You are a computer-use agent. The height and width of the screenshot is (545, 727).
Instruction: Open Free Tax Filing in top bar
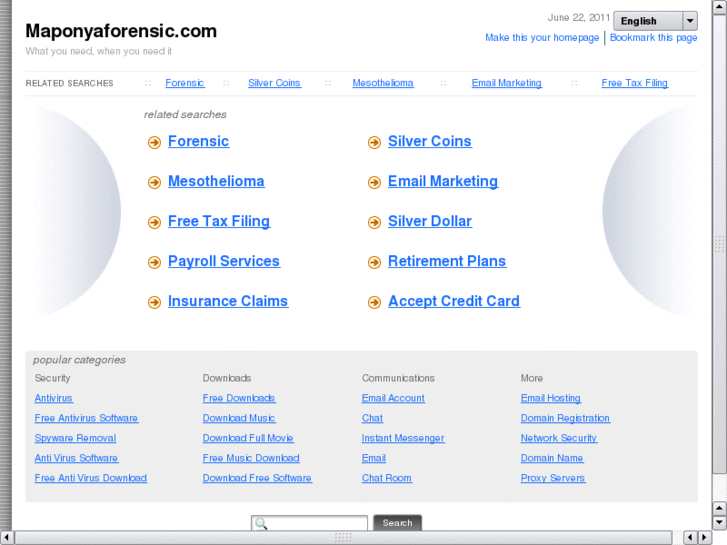(x=635, y=83)
